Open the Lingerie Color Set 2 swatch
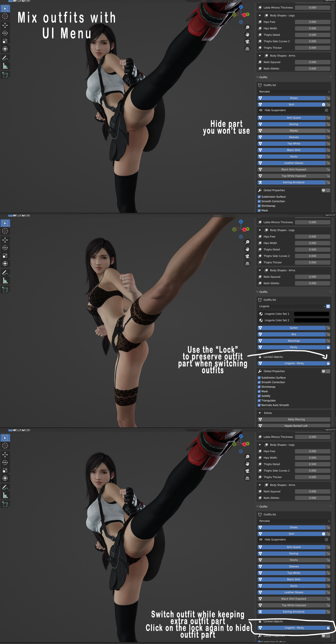This screenshot has width=336, height=644. pos(311,320)
